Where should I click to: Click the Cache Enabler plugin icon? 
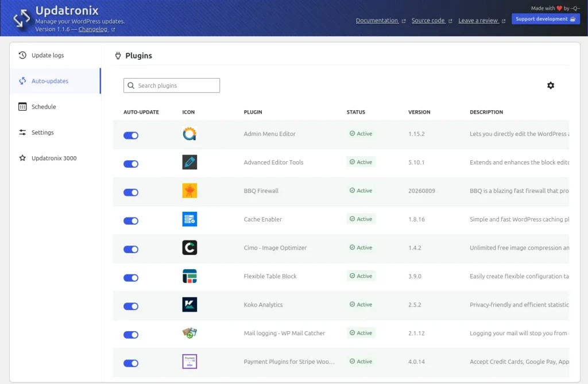pyautogui.click(x=189, y=219)
